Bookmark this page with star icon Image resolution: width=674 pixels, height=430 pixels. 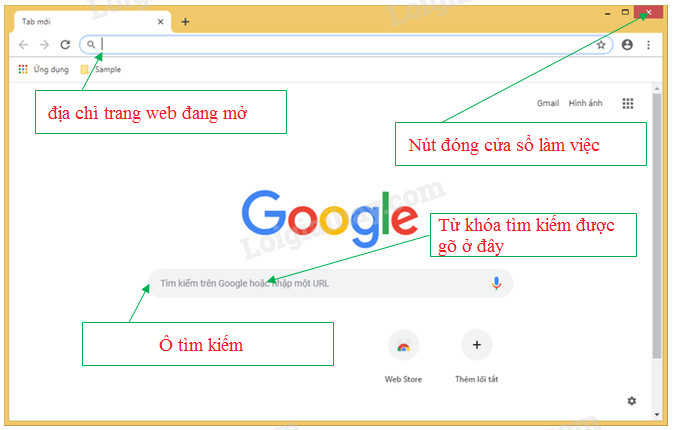(x=601, y=45)
